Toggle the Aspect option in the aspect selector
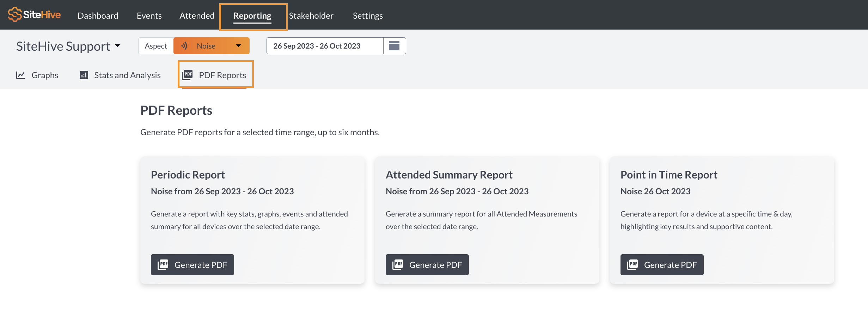This screenshot has height=326, width=868. point(155,45)
